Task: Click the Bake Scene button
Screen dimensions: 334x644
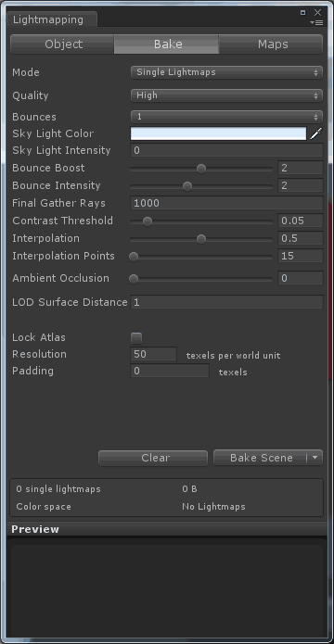Action: click(261, 458)
